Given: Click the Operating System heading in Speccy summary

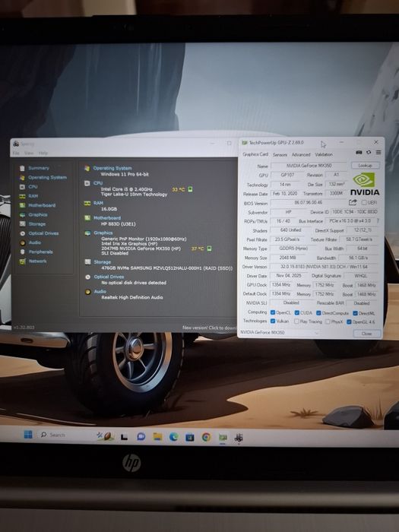Looking at the screenshot, I should click(x=112, y=168).
